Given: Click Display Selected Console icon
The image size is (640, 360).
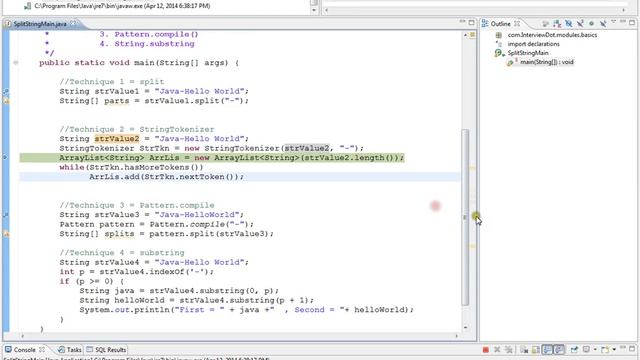Looking at the screenshot, I should click(586, 349).
